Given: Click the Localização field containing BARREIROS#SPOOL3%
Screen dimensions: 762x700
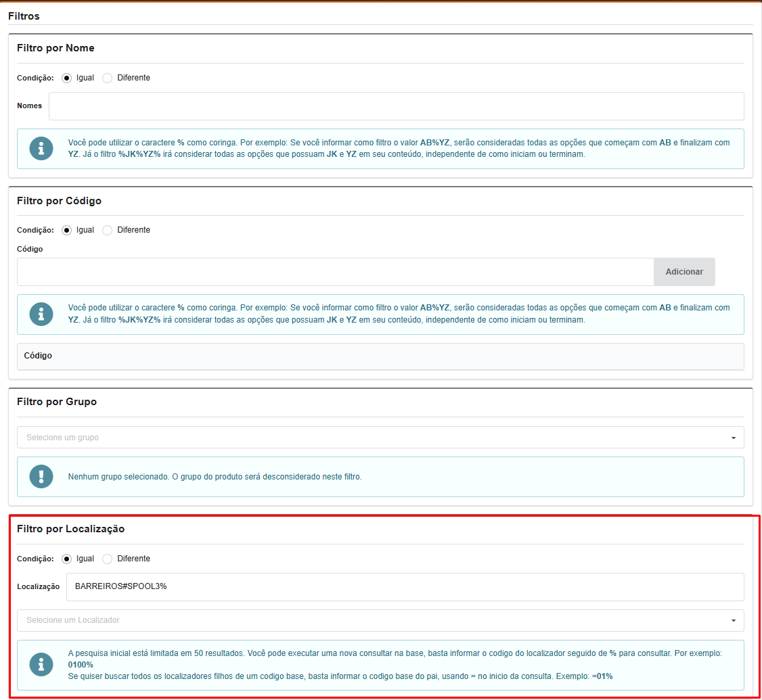Looking at the screenshot, I should [x=405, y=586].
